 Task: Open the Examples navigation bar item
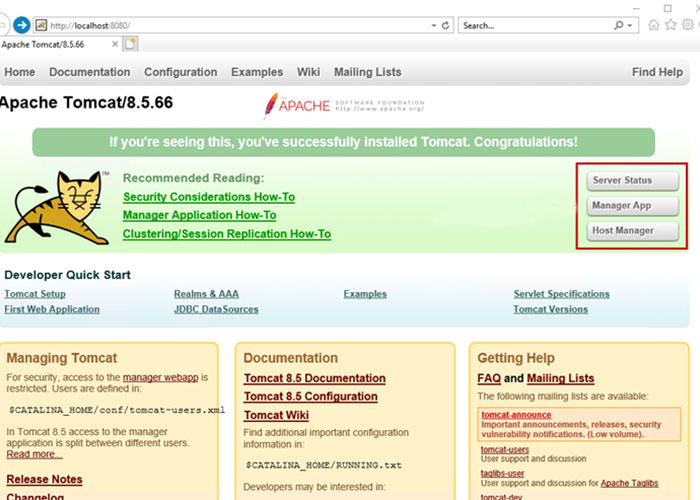coord(257,72)
